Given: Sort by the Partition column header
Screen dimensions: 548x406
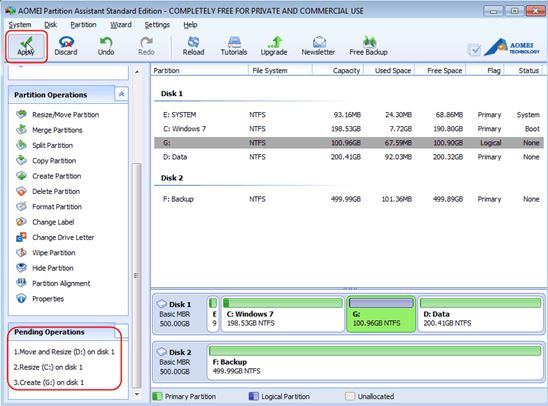Looking at the screenshot, I should pyautogui.click(x=200, y=71).
